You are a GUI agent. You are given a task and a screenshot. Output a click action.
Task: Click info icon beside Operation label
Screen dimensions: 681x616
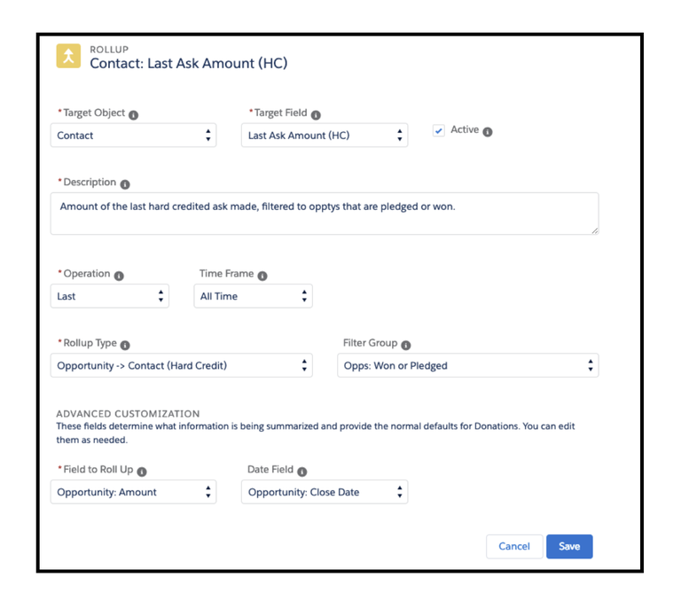coord(119,276)
